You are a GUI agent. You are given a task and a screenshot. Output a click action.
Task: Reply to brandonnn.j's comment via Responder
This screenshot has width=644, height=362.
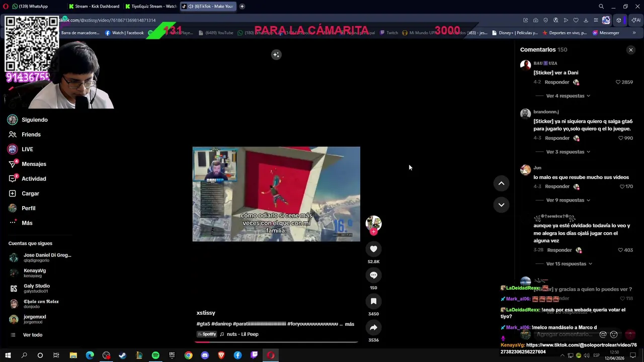[x=557, y=138]
